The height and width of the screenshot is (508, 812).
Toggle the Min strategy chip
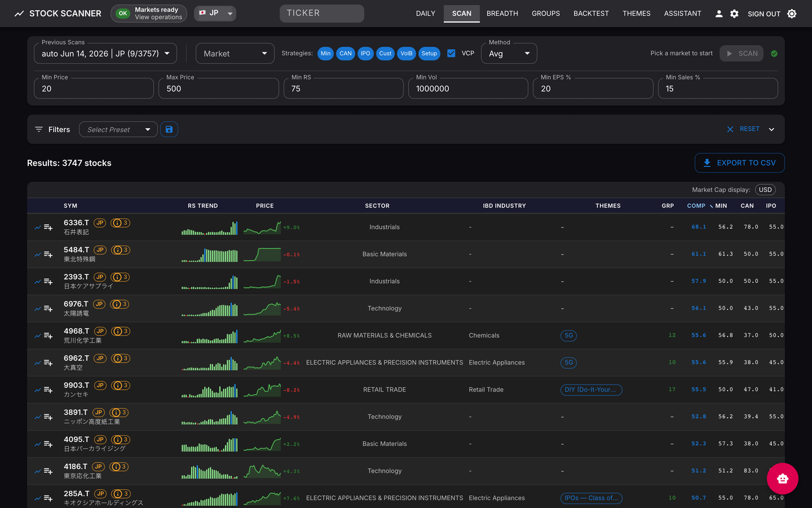click(326, 54)
